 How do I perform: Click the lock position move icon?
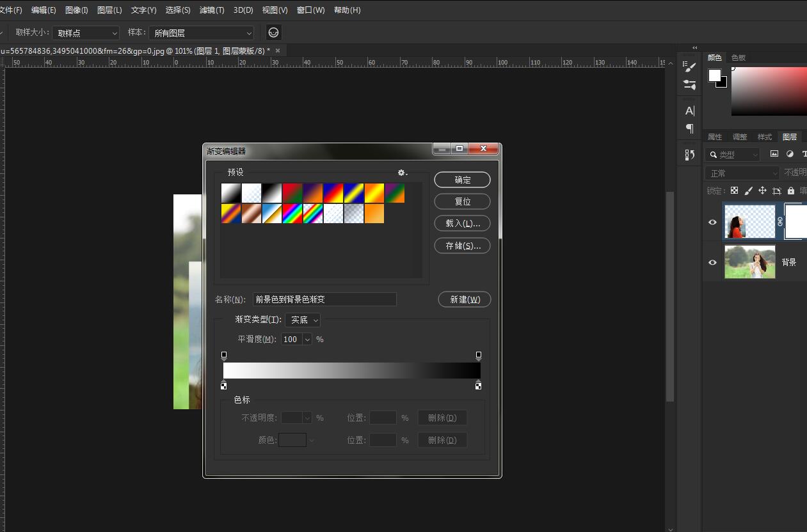762,191
